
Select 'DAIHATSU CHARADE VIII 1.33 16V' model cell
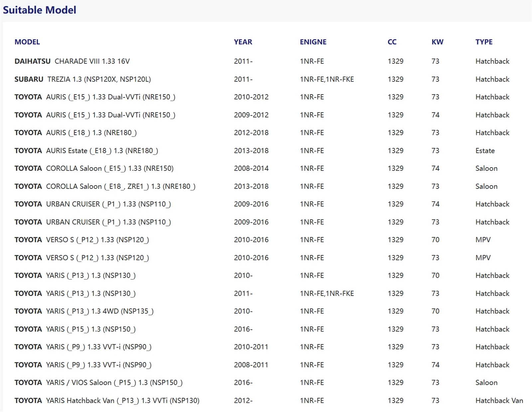(x=72, y=61)
